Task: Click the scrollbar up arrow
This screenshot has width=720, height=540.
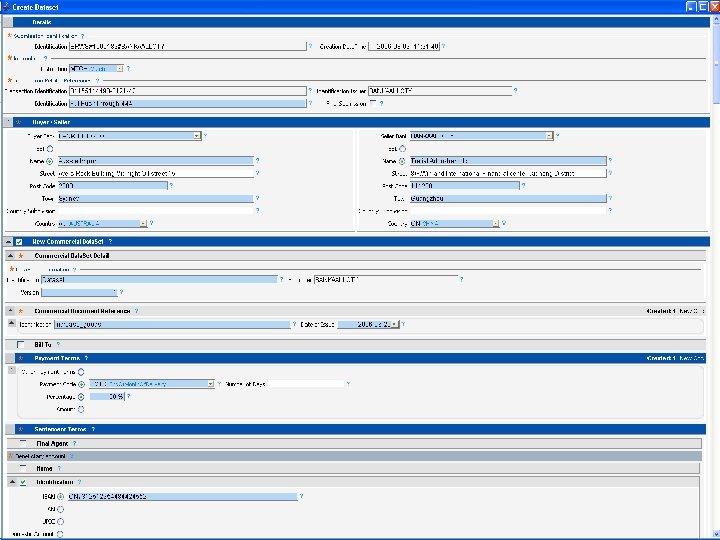Action: (x=716, y=19)
